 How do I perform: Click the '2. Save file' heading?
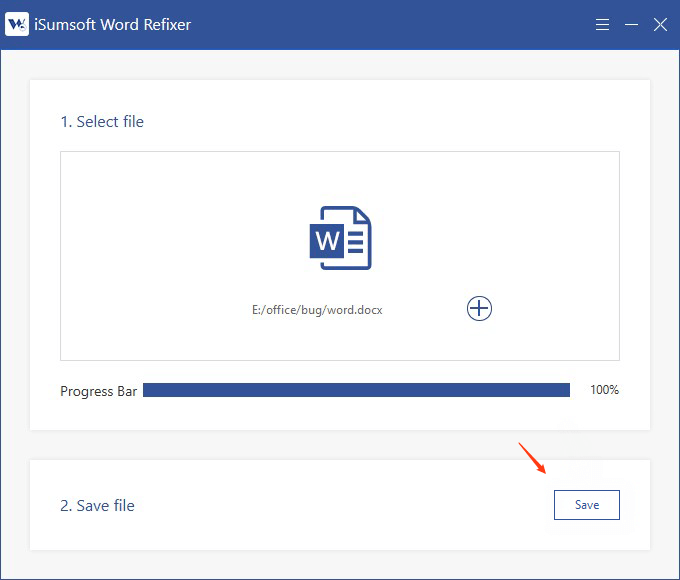coord(97,505)
